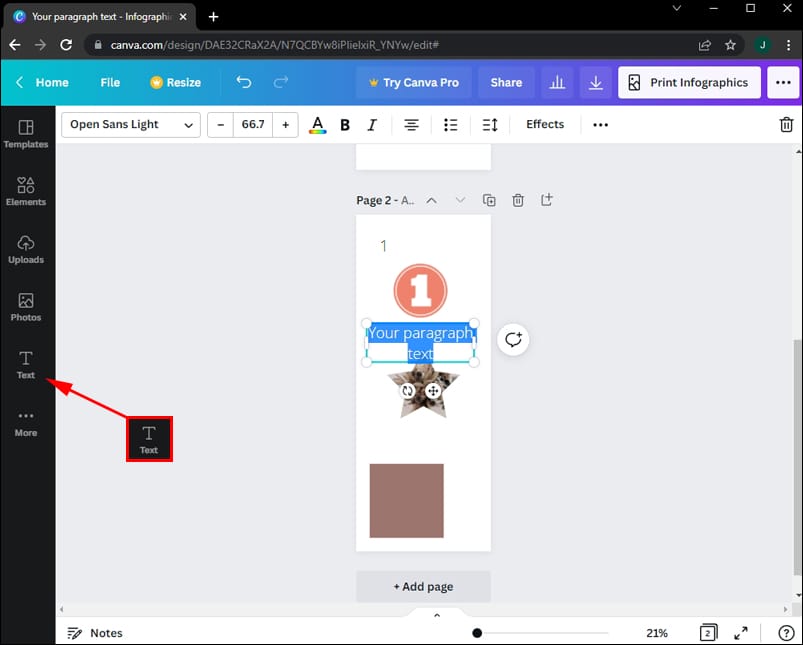Open the text color picker
Image resolution: width=803 pixels, height=645 pixels.
click(317, 124)
